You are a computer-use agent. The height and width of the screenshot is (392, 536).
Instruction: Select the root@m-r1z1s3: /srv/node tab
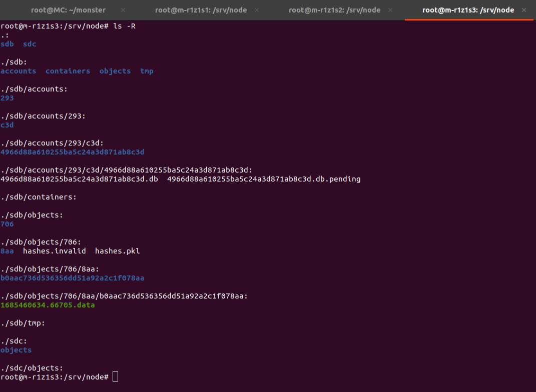(468, 10)
